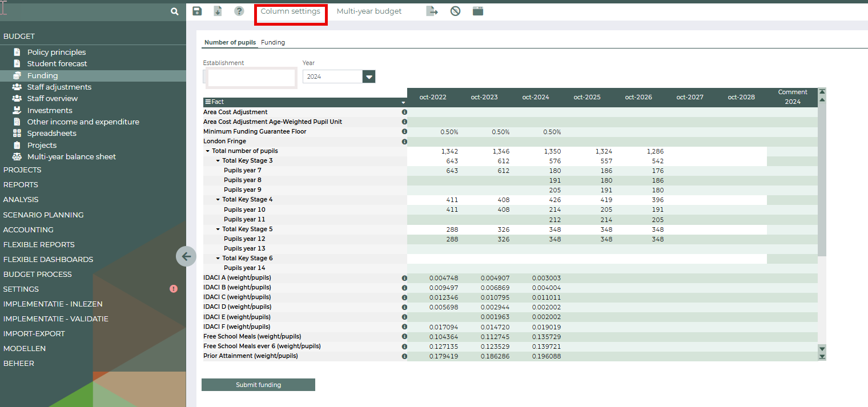
Task: Open the help question mark icon
Action: pyautogui.click(x=239, y=11)
